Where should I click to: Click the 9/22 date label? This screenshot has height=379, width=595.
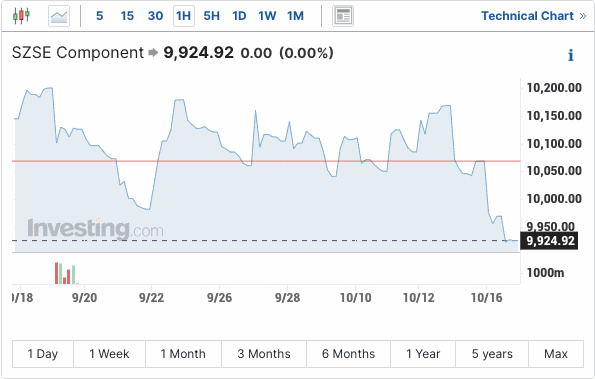point(151,298)
